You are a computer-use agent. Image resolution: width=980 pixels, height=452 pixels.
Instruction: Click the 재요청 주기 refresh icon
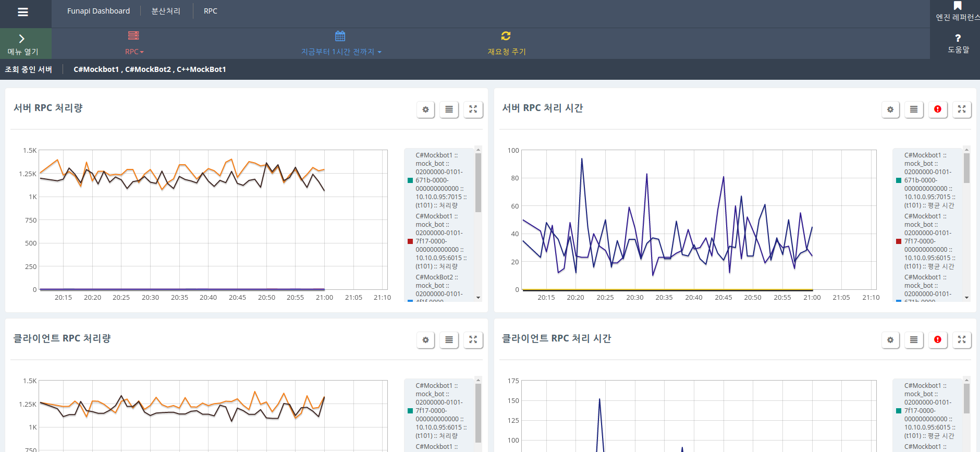[x=506, y=36]
